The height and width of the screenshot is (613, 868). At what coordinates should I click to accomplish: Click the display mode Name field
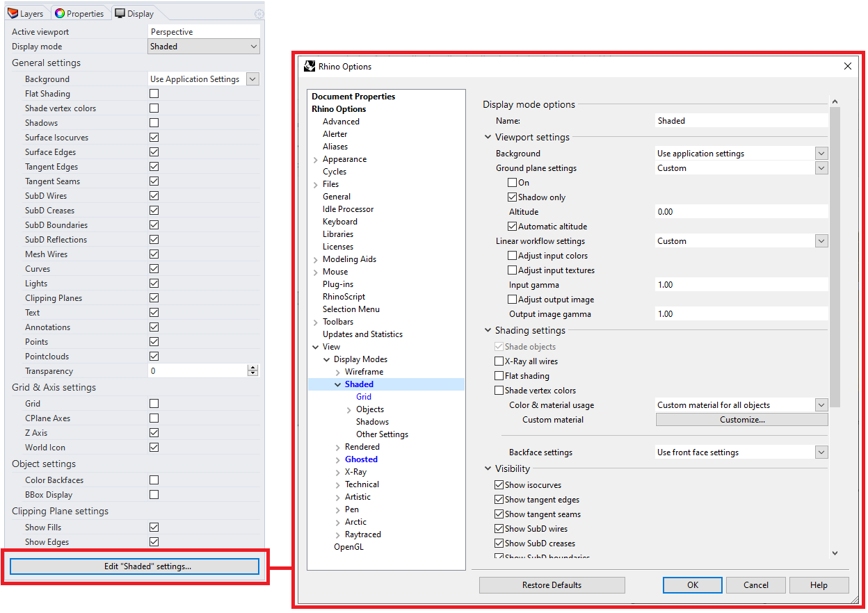[x=741, y=121]
